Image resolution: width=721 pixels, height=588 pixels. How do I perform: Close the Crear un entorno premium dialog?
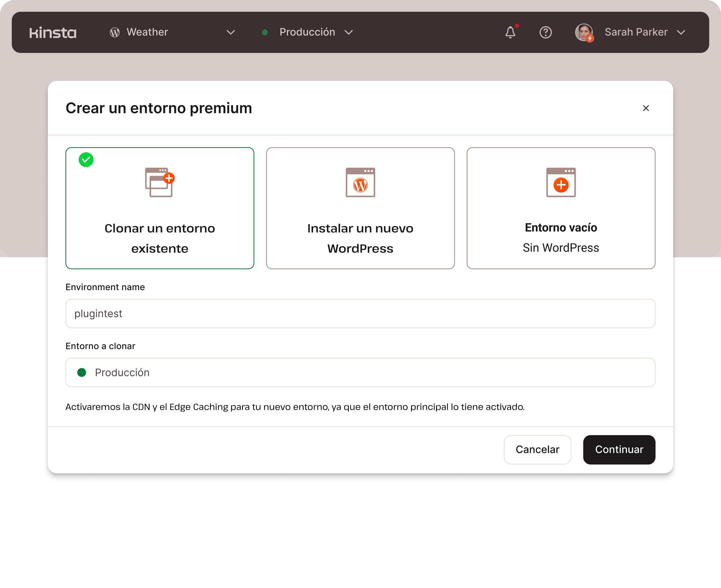[646, 108]
